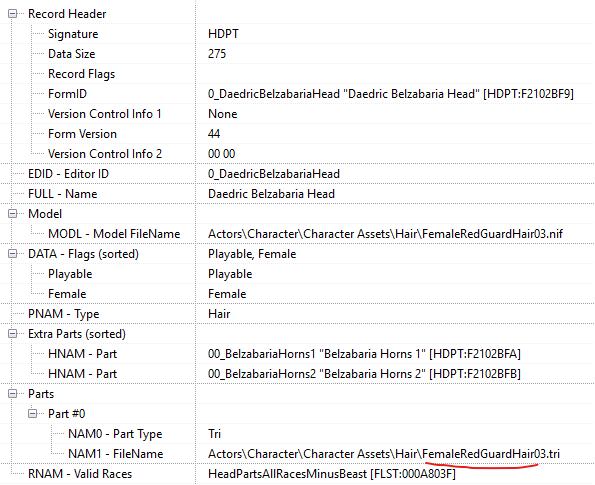595x485 pixels.
Task: Collapse the Extra Parts (sorted) node
Action: [x=13, y=334]
